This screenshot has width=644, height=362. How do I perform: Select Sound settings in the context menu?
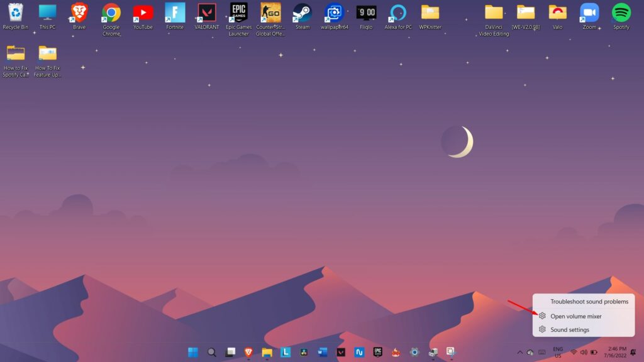coord(570,329)
